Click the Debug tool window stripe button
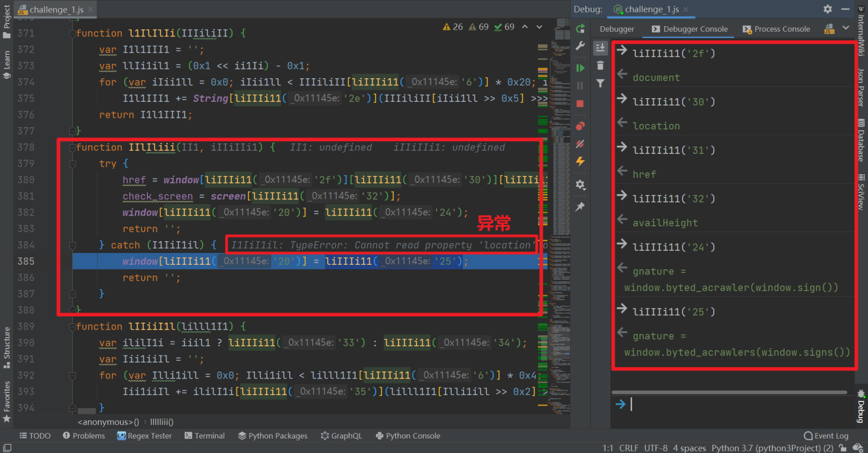 click(861, 407)
